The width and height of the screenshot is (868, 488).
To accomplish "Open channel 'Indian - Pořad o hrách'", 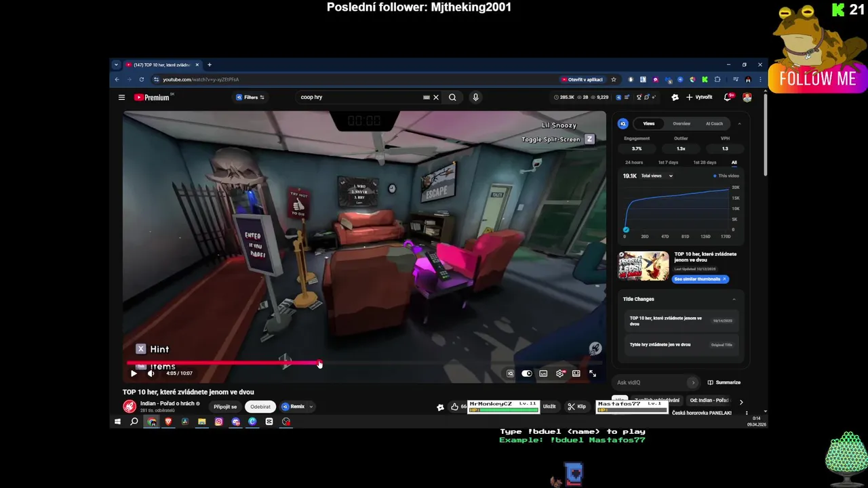I will click(x=167, y=403).
